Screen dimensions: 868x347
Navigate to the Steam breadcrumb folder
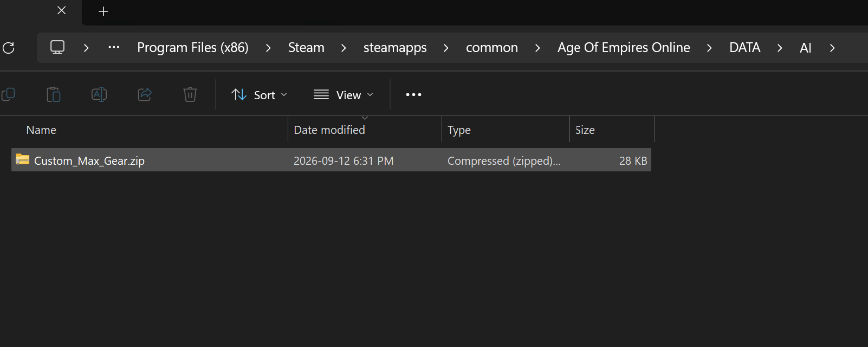306,48
